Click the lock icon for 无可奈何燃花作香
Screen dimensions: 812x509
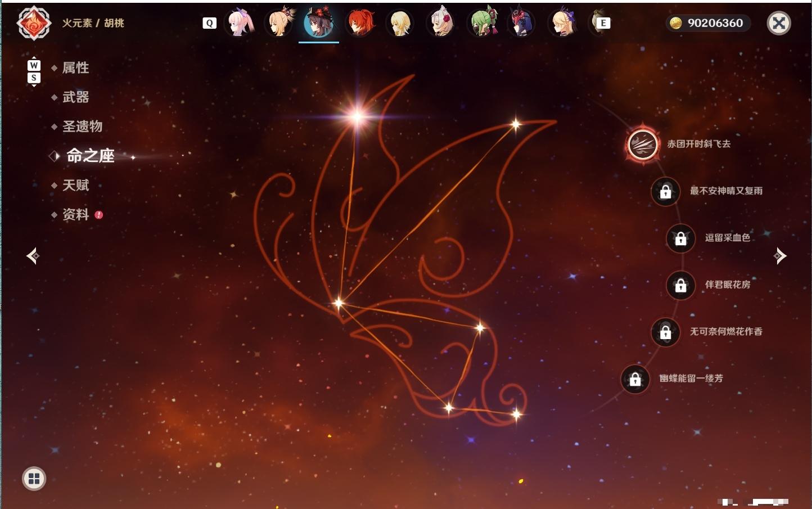665,332
